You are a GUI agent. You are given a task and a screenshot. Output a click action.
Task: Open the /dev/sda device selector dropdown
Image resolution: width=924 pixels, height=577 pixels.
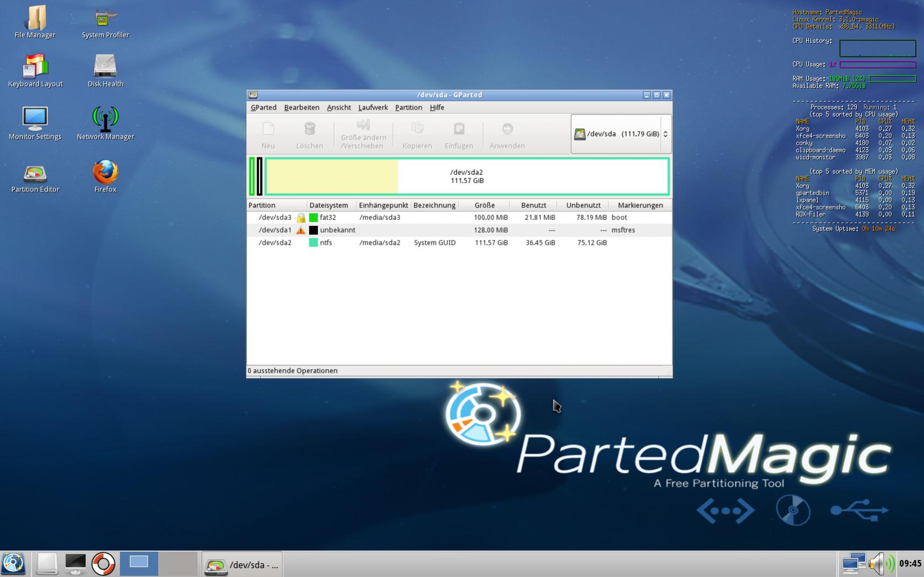621,134
